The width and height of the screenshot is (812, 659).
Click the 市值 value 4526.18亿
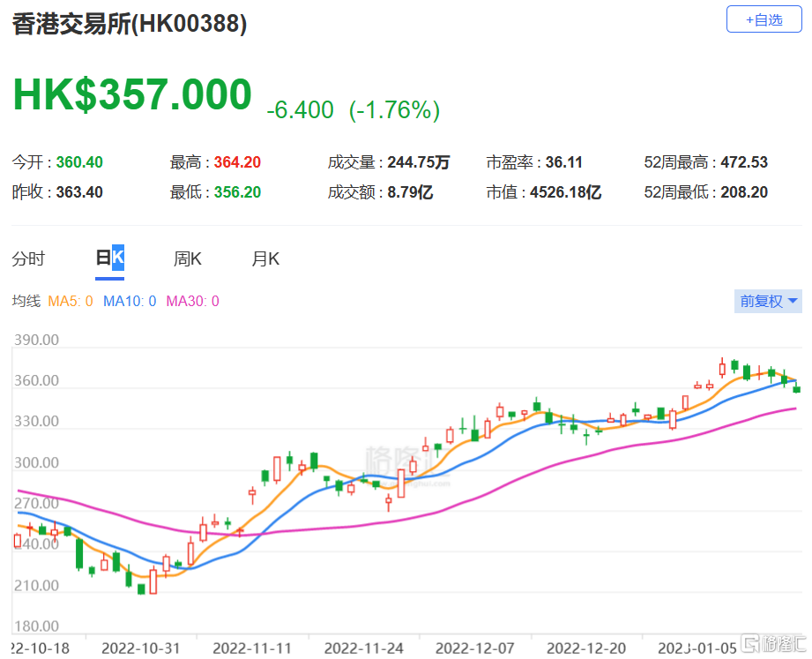pos(565,192)
